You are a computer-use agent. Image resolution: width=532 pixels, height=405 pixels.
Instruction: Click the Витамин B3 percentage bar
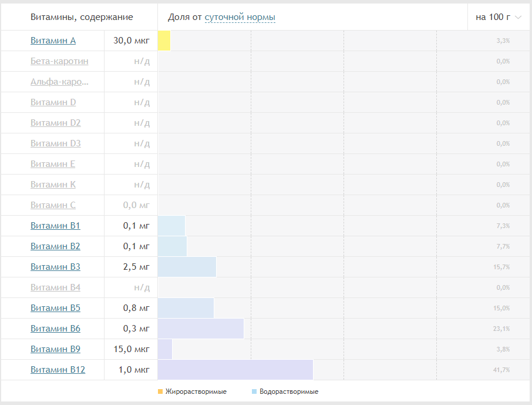[x=187, y=267]
